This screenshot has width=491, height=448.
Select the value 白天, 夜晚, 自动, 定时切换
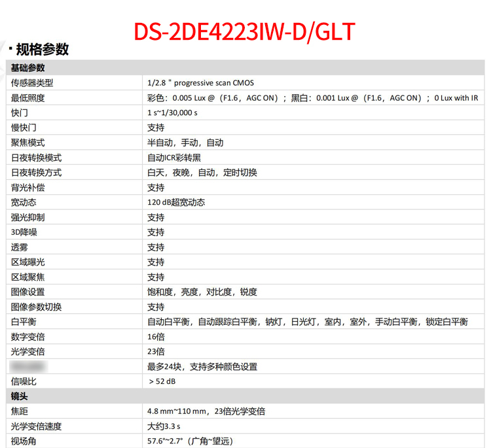coord(202,173)
